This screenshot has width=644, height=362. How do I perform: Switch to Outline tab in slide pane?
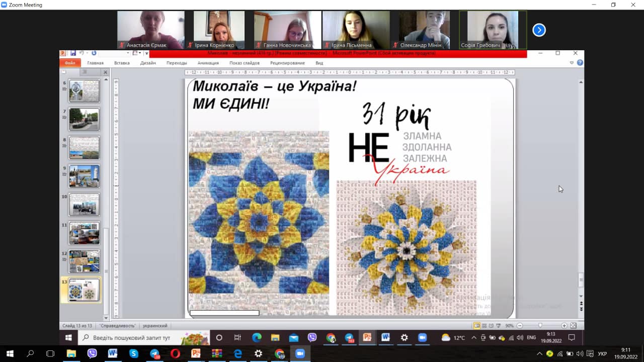tap(85, 72)
